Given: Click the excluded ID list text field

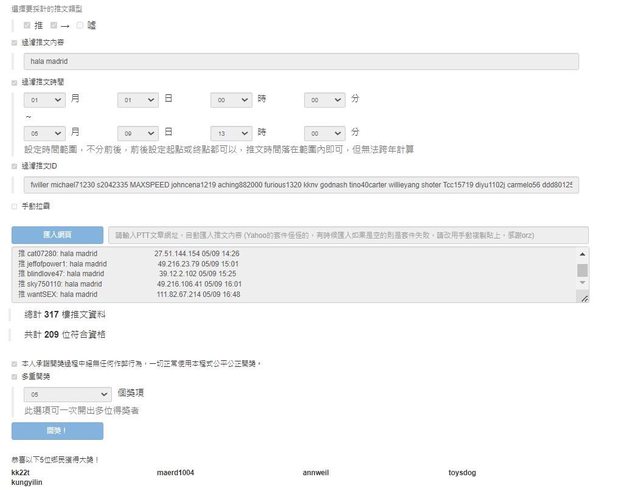Looking at the screenshot, I should 300,185.
